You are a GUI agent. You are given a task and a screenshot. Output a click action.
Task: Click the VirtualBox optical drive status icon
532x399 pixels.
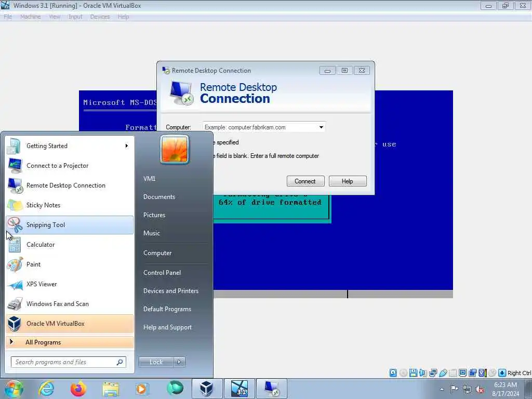coord(403,373)
